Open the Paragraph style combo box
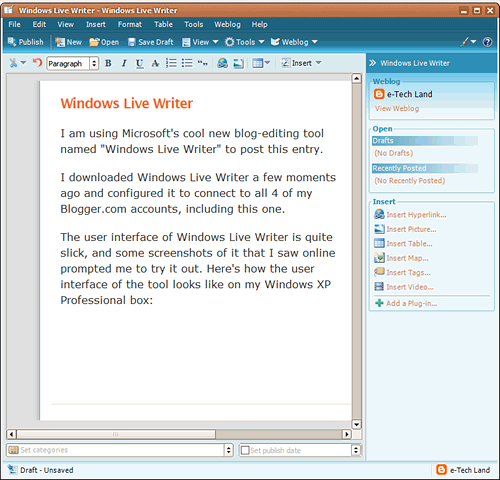500x480 pixels. tap(73, 63)
